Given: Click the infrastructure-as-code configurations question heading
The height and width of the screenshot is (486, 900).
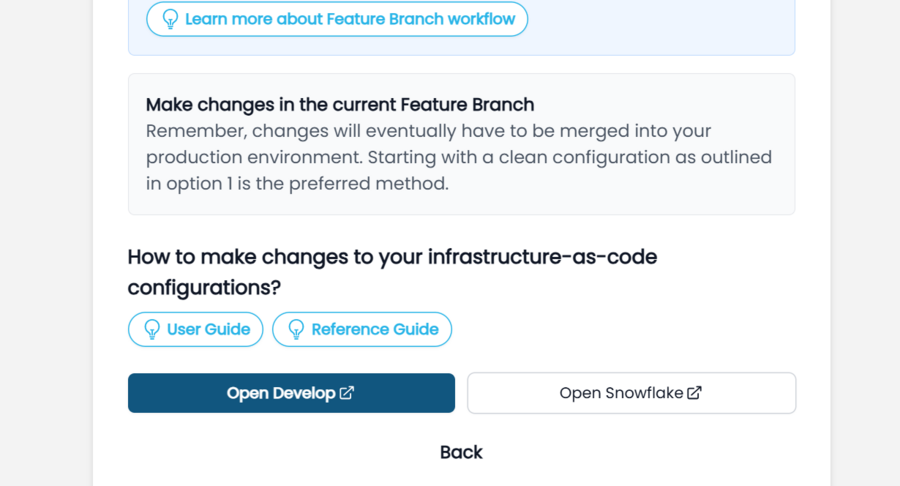Looking at the screenshot, I should point(392,272).
